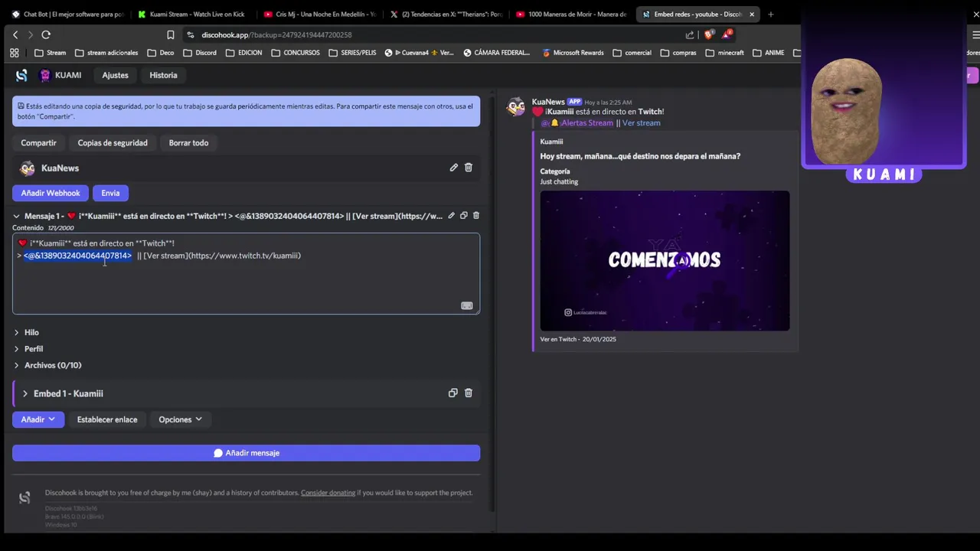980x551 pixels.
Task: Click the 'Ver en Twitch - 20/01/2025' footer
Action: [578, 339]
